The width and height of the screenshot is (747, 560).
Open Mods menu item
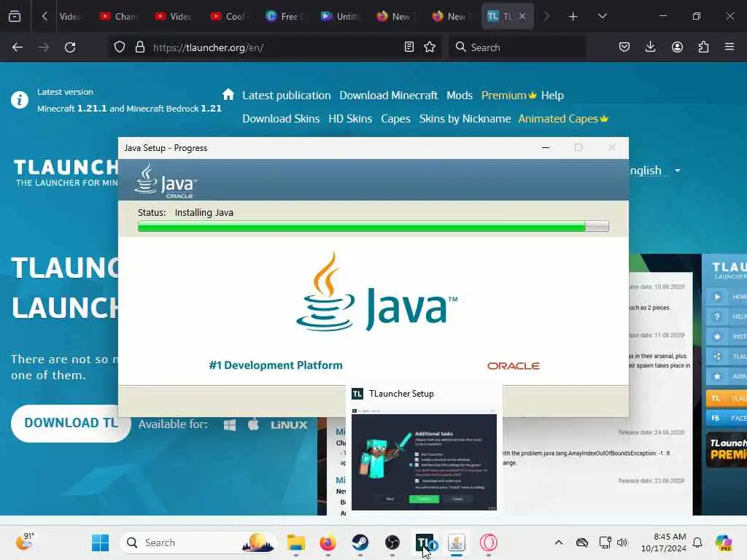click(460, 96)
